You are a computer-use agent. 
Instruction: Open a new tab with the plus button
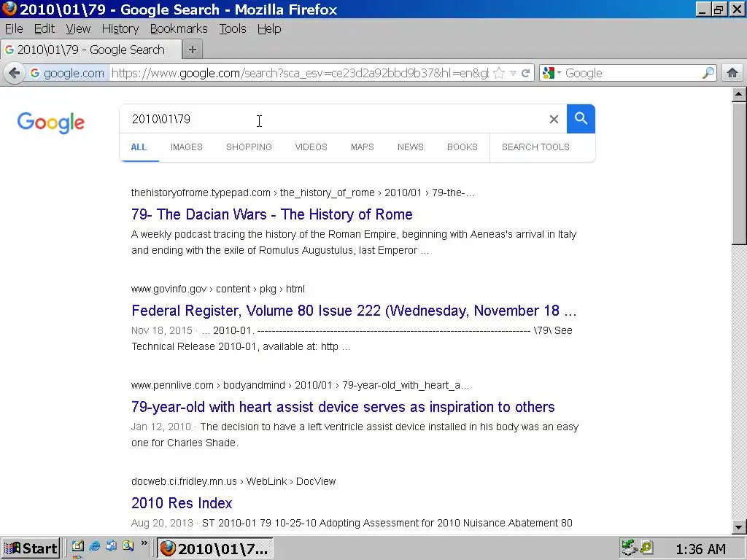point(193,50)
